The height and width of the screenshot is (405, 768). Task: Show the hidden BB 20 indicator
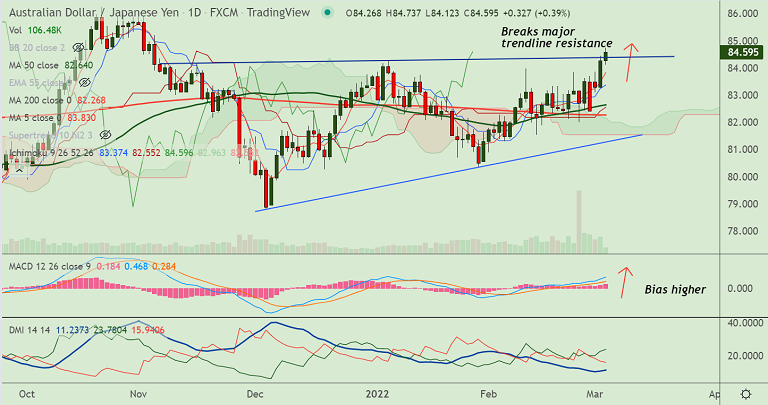click(x=78, y=48)
